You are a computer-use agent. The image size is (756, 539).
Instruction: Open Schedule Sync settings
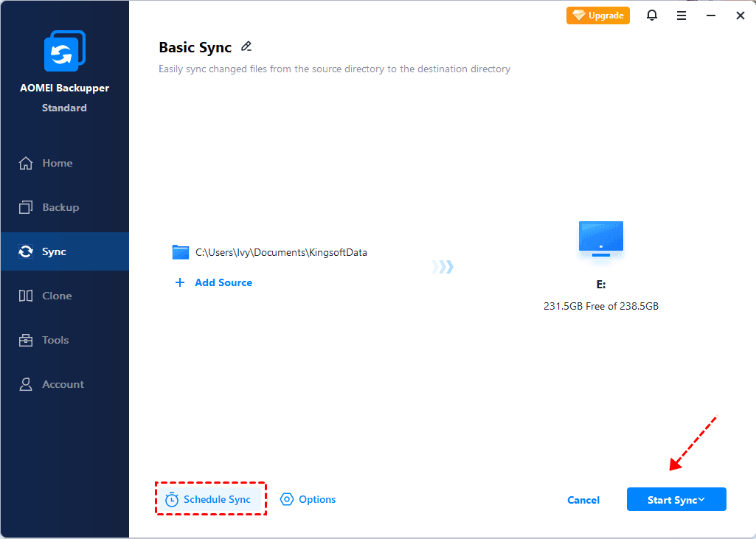pyautogui.click(x=211, y=499)
